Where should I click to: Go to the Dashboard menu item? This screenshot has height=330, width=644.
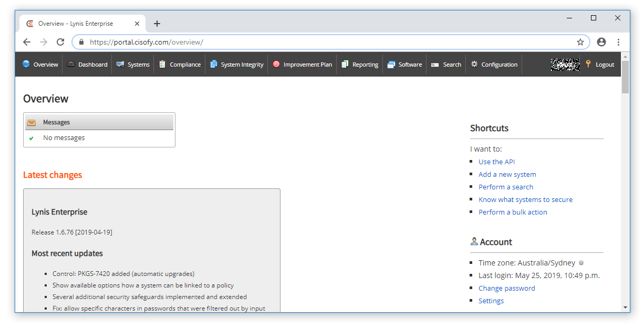coord(87,65)
